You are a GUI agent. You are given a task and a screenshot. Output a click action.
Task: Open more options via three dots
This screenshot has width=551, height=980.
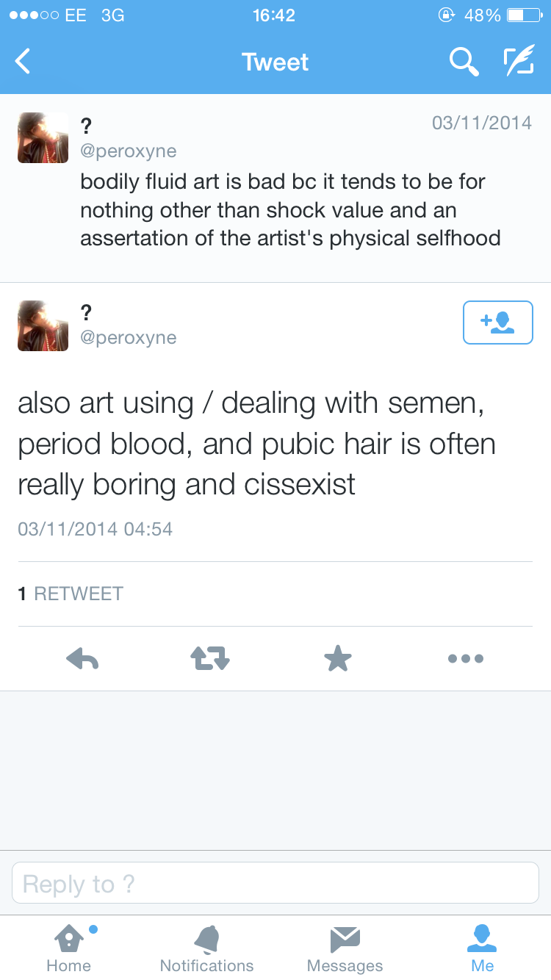[x=466, y=658]
